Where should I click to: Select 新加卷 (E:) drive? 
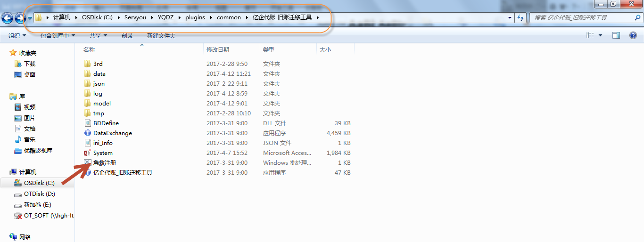(37, 204)
